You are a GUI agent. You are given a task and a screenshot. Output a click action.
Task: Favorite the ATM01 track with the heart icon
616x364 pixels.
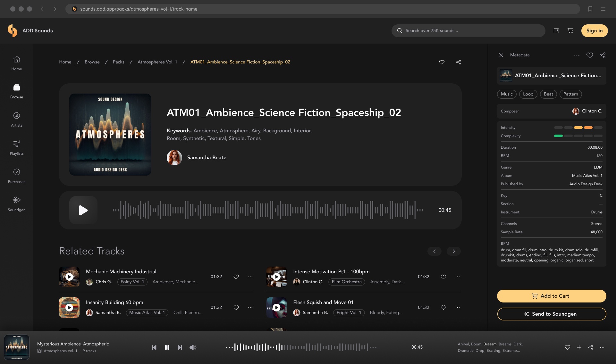point(442,62)
